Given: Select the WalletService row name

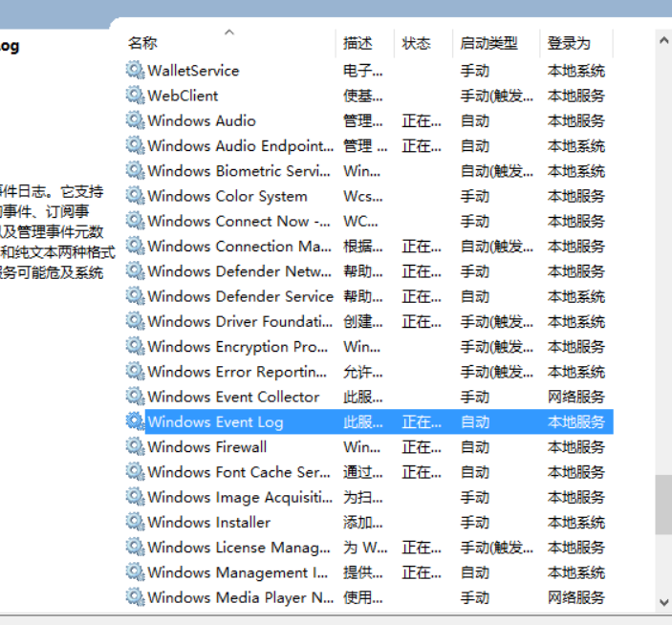Looking at the screenshot, I should [193, 71].
